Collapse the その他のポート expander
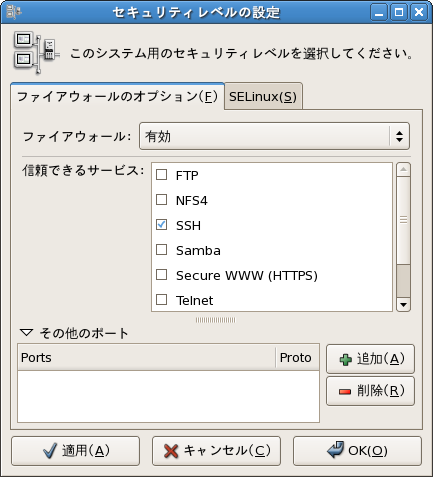Image resolution: width=433 pixels, height=477 pixels. [26, 332]
